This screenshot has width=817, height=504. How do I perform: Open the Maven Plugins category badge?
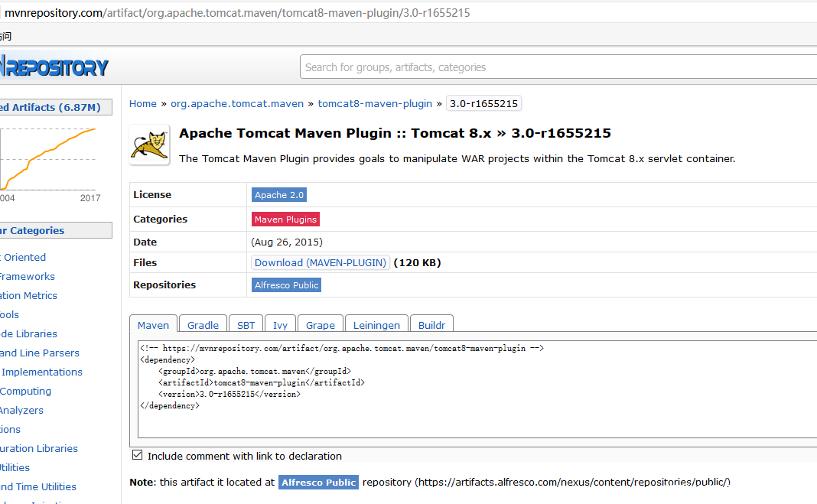tap(285, 219)
